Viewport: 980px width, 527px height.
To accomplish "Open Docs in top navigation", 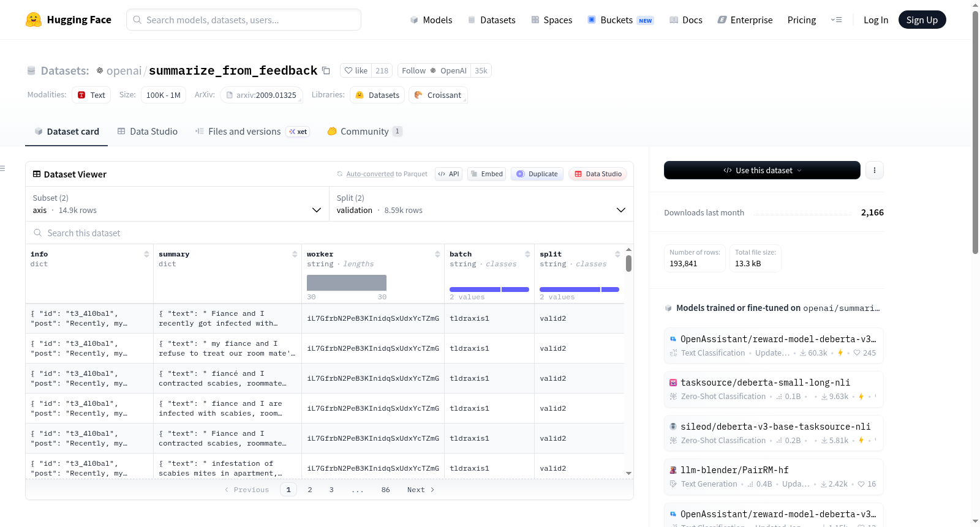I will [686, 20].
